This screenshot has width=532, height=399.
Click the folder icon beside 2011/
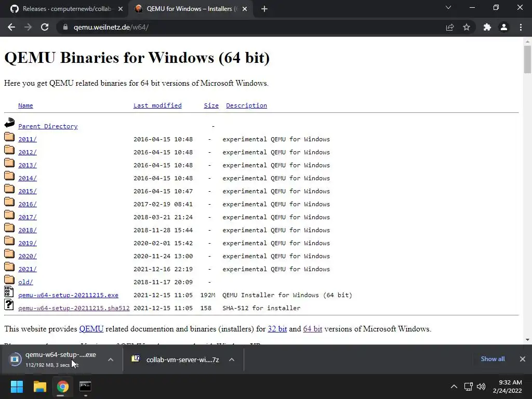[9, 137]
